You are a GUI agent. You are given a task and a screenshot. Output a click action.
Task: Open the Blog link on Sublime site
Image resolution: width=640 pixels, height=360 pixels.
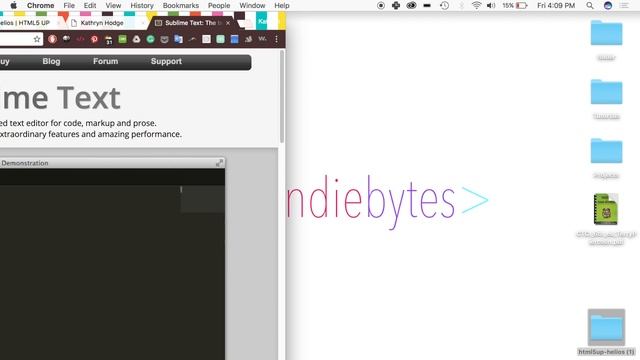[x=51, y=61]
